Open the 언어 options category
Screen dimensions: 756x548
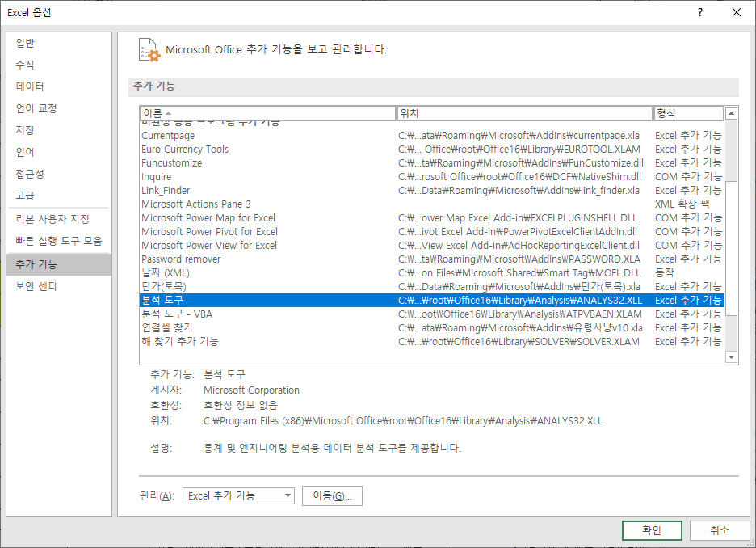click(x=59, y=152)
